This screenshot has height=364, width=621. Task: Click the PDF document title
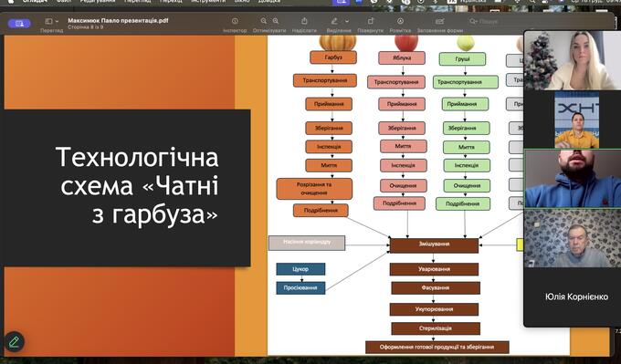pos(118,21)
